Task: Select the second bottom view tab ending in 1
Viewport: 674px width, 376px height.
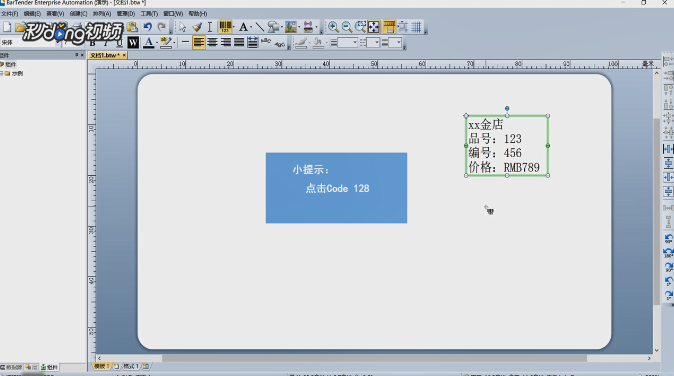Action: [x=131, y=366]
